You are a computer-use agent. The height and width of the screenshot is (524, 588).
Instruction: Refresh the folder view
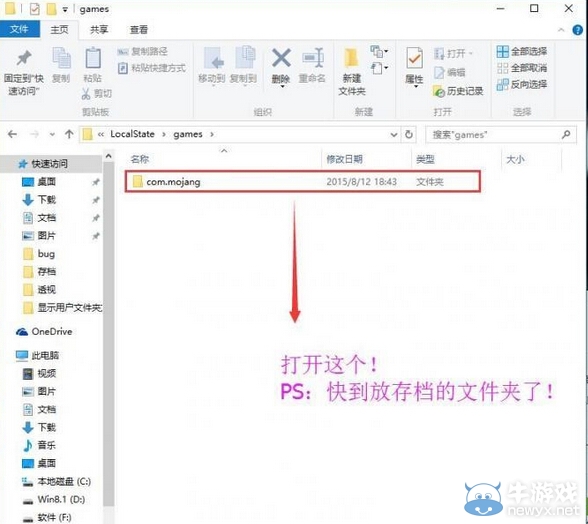click(x=409, y=134)
